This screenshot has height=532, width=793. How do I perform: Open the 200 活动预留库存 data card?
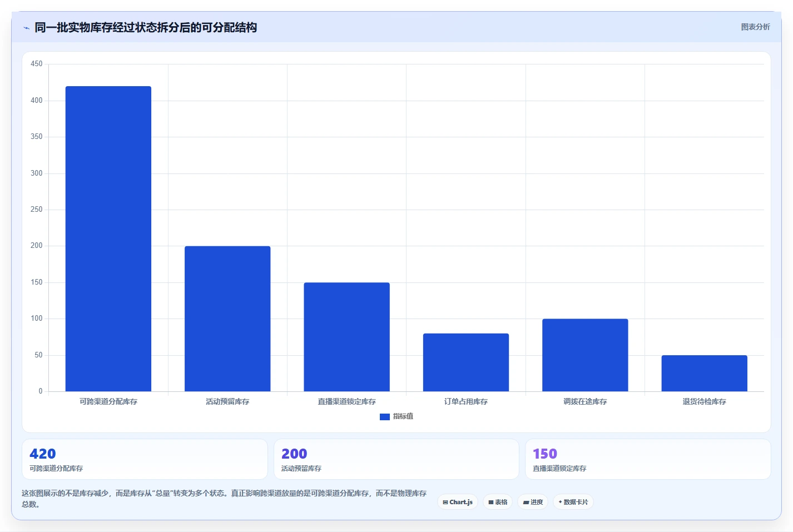tap(396, 459)
